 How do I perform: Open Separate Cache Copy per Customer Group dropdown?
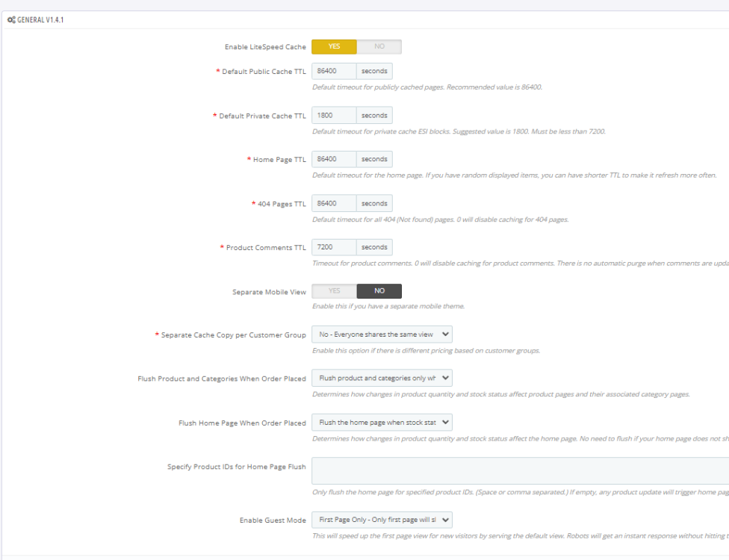coord(382,334)
